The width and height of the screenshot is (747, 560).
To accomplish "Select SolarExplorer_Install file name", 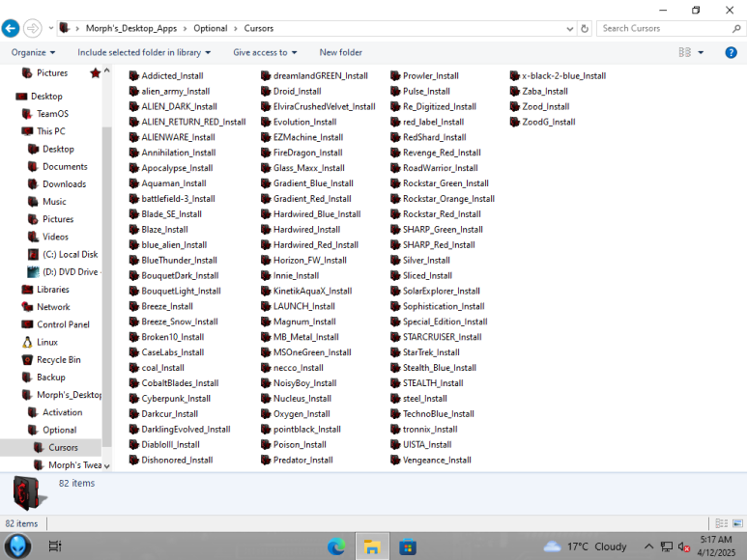I will [442, 291].
